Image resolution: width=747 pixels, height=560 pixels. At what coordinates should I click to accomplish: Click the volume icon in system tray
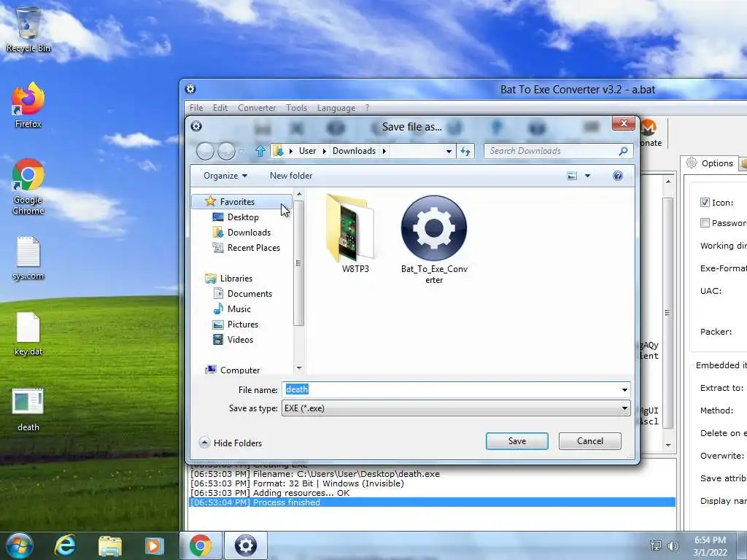pos(673,545)
